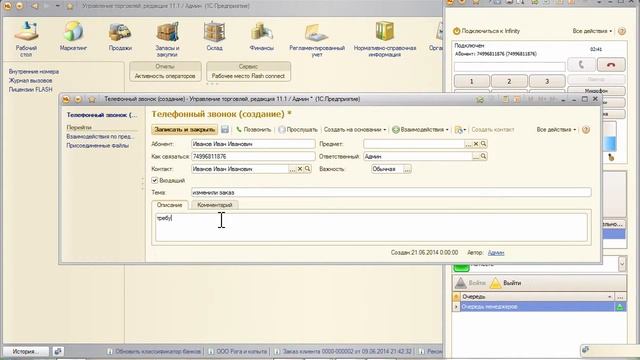Open the Маркетинг section
The height and width of the screenshot is (360, 640).
click(73, 37)
